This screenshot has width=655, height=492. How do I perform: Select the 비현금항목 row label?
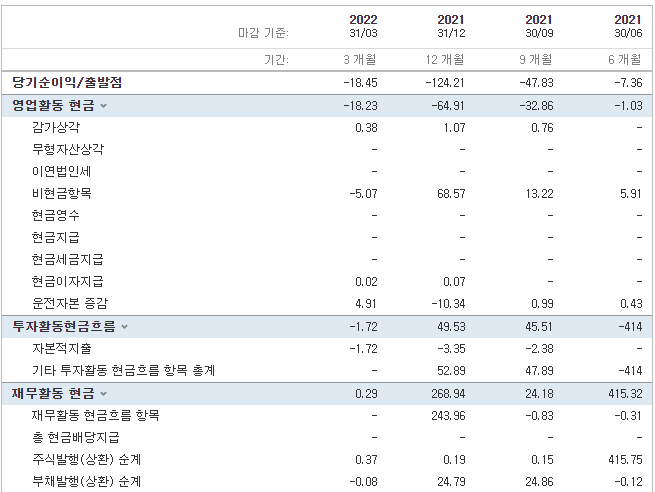pos(61,193)
